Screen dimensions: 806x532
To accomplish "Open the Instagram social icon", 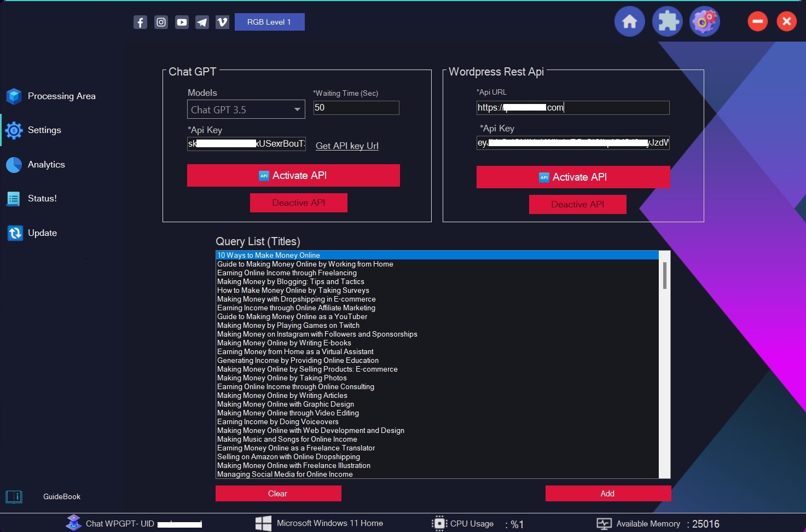I will tap(161, 22).
